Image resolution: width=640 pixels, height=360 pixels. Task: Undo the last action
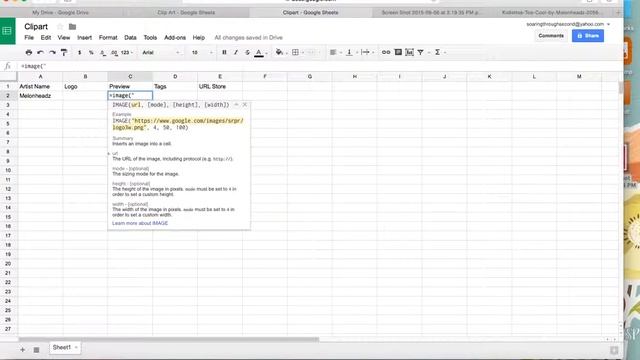(x=40, y=52)
